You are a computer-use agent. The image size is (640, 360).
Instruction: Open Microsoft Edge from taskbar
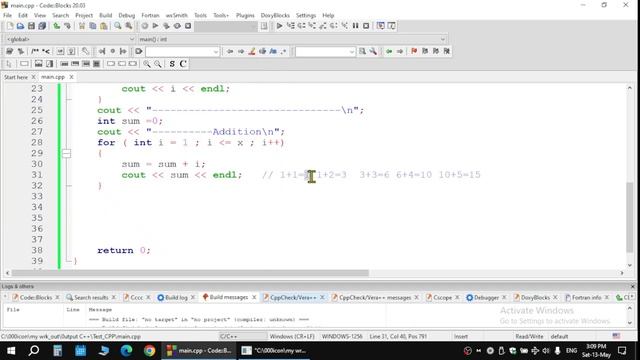[x=126, y=351]
